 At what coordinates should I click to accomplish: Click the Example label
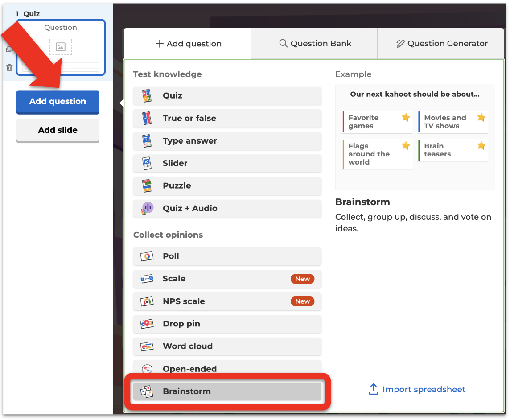pyautogui.click(x=353, y=74)
